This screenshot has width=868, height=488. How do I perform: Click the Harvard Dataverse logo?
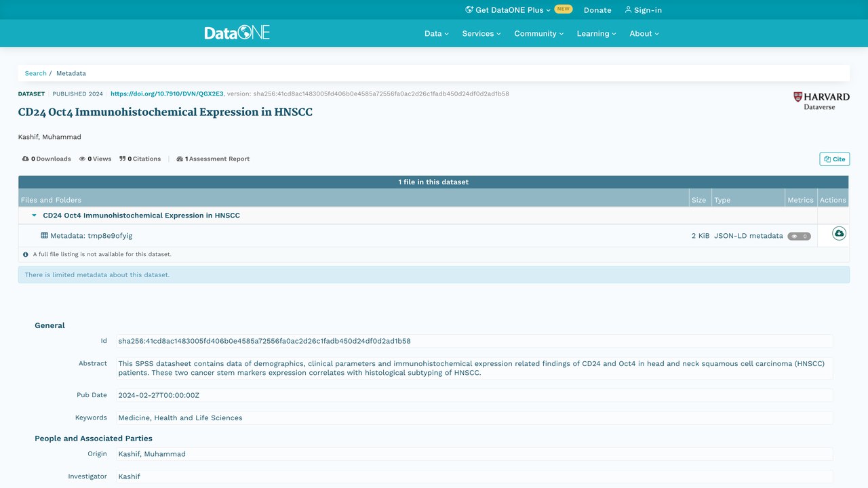pyautogui.click(x=821, y=101)
